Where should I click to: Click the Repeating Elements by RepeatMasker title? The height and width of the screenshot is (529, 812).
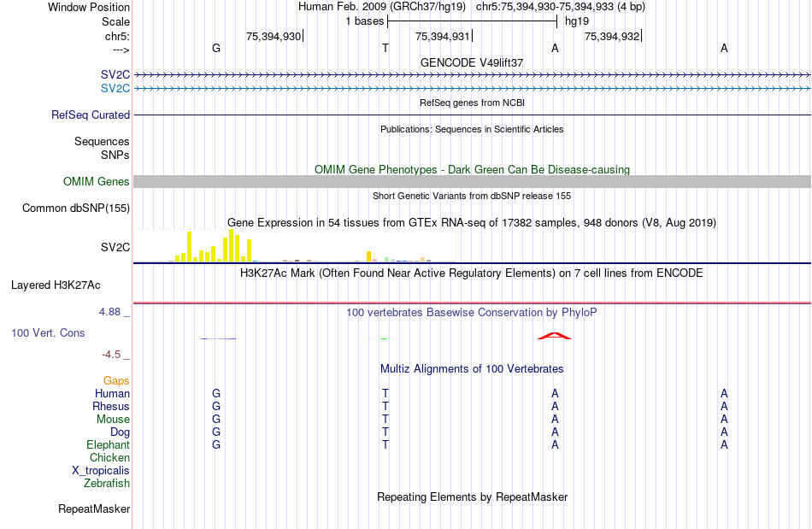point(472,497)
